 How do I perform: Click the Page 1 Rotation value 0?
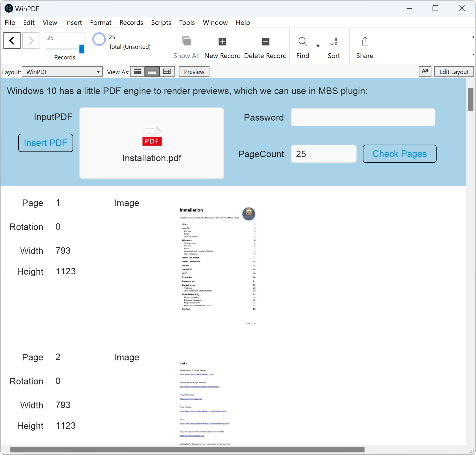coord(58,227)
